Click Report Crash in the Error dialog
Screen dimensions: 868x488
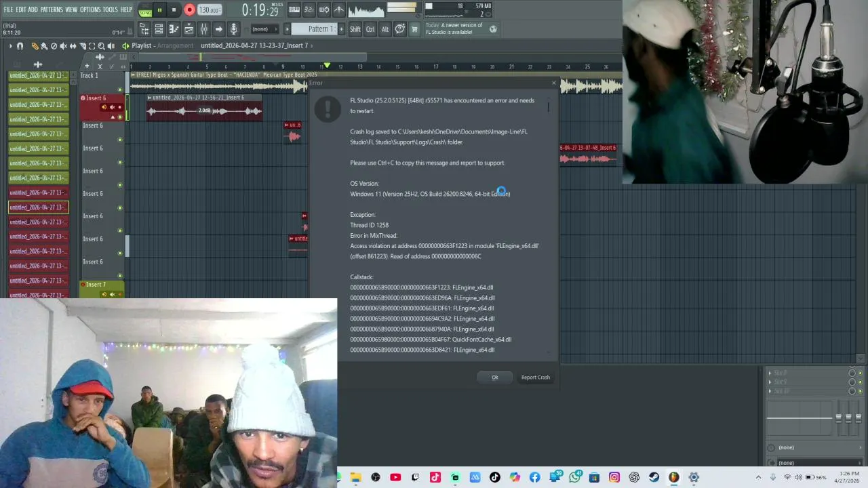536,378
